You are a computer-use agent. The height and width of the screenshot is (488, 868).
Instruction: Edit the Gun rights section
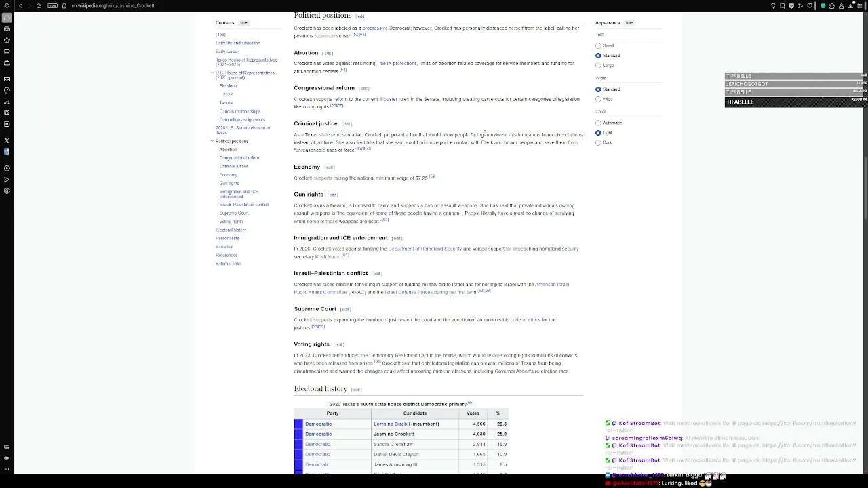[x=333, y=195]
